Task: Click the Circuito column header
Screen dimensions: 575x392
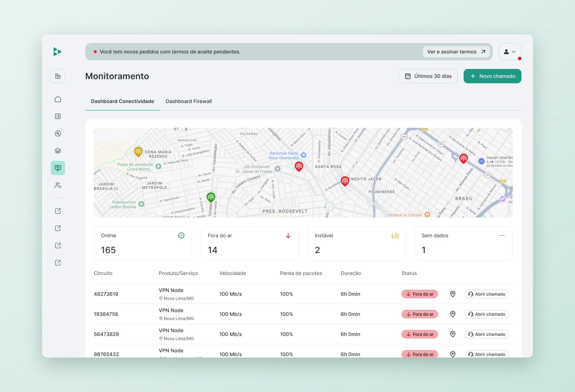Action: coord(103,273)
